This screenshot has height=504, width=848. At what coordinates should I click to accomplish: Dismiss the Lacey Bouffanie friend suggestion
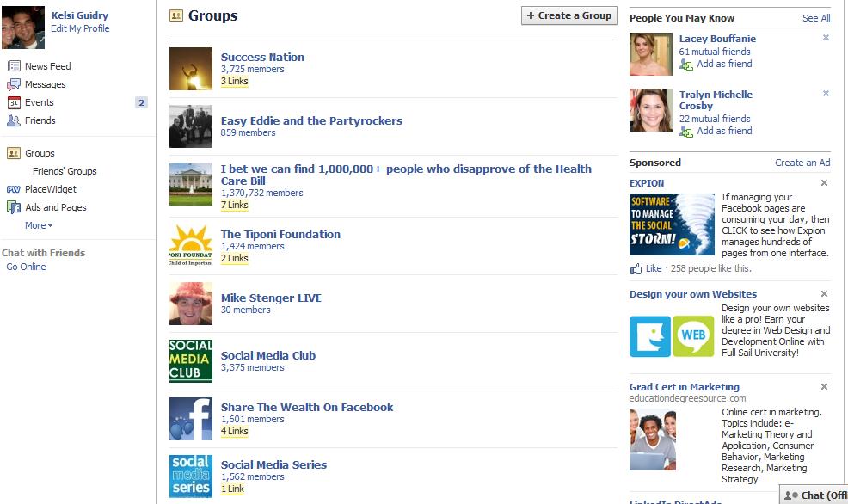[825, 37]
